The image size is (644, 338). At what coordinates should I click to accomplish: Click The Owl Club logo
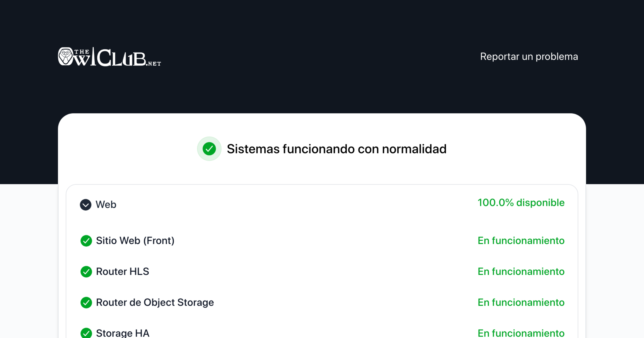click(109, 57)
